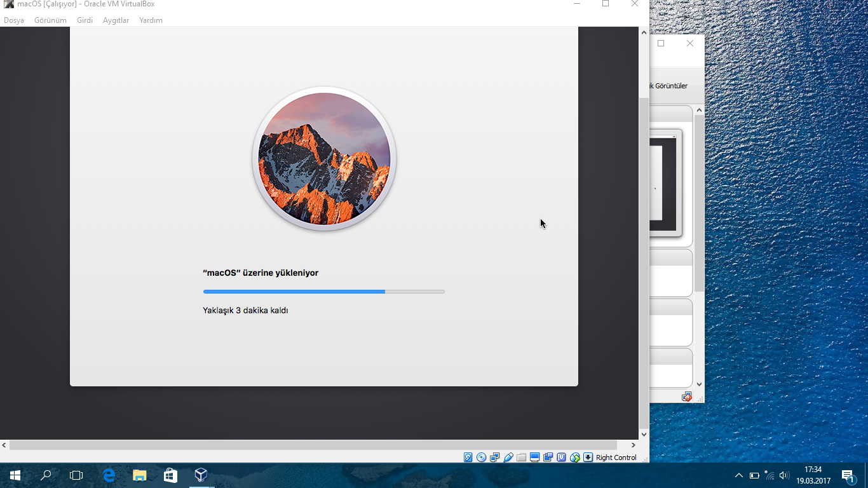Open the Windows Action Center notifications
This screenshot has width=868, height=488.
(x=848, y=475)
